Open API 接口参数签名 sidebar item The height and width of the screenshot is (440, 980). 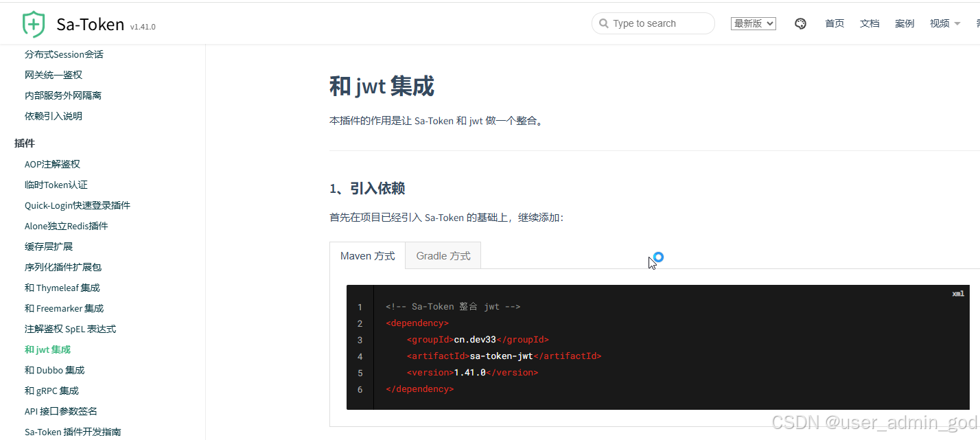(x=61, y=411)
